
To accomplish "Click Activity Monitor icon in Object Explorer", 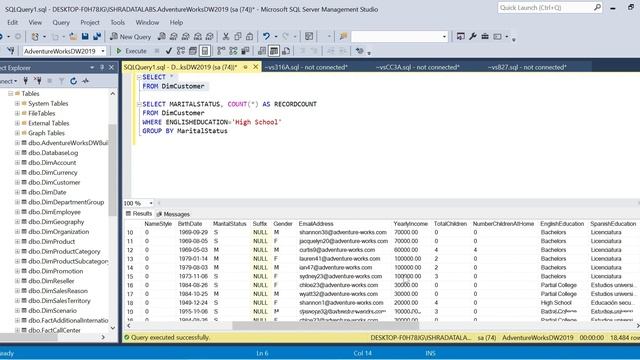I will click(x=85, y=81).
